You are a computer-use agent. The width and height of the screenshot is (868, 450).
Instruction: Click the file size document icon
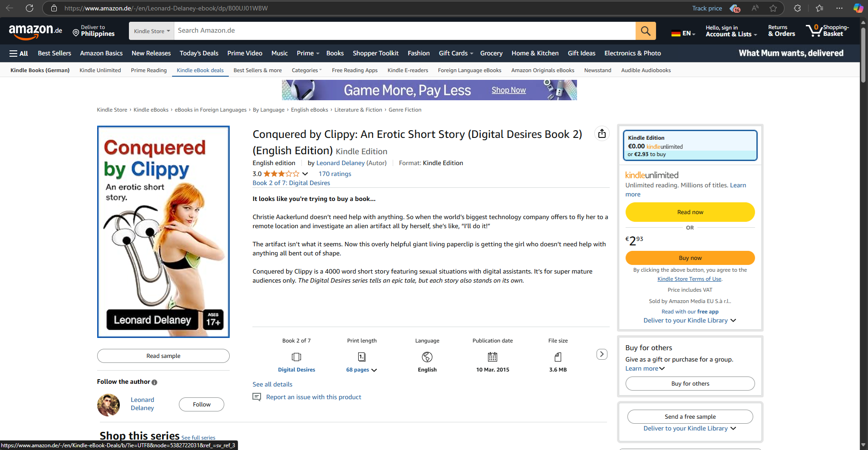tap(558, 357)
